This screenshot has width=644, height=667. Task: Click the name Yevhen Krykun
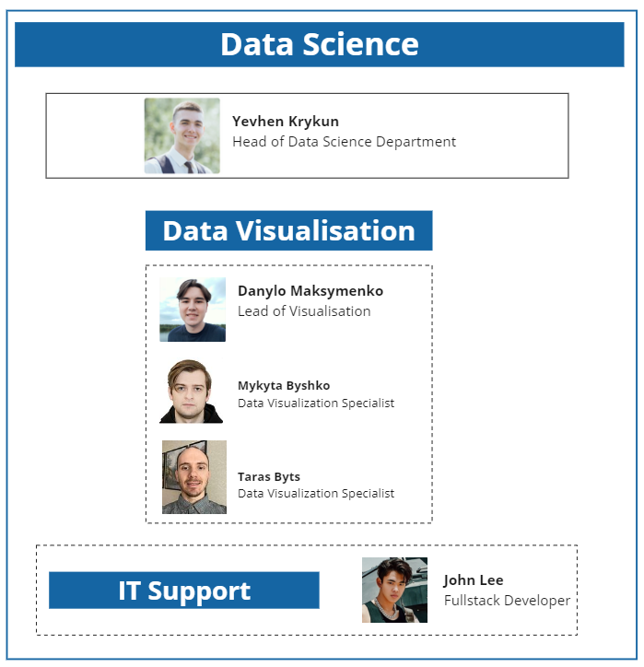(x=286, y=122)
